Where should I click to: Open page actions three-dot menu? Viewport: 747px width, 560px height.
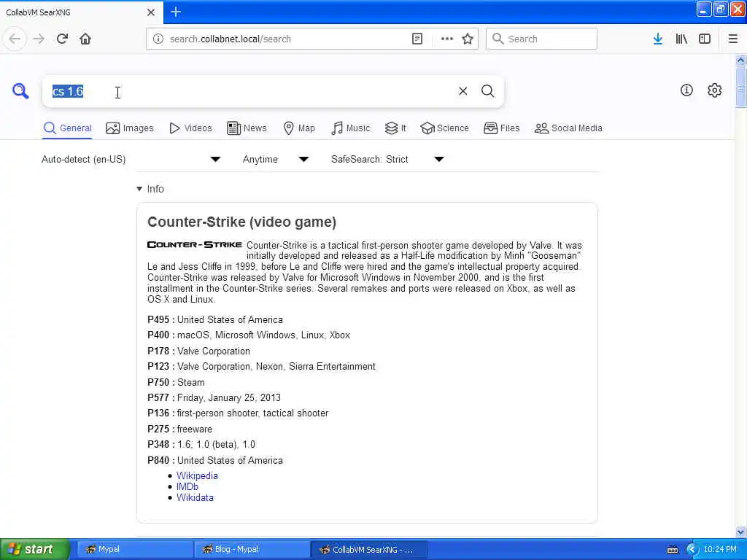pos(446,39)
